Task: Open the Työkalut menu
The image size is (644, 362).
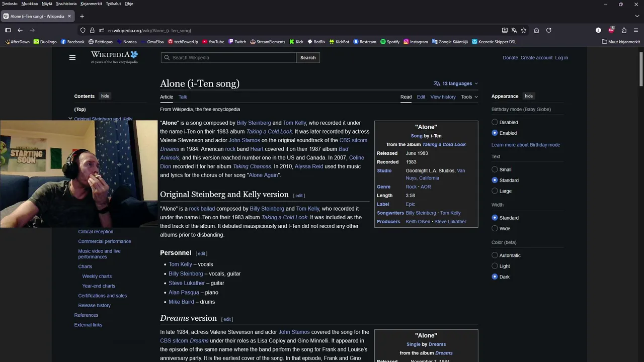Action: pos(113,4)
